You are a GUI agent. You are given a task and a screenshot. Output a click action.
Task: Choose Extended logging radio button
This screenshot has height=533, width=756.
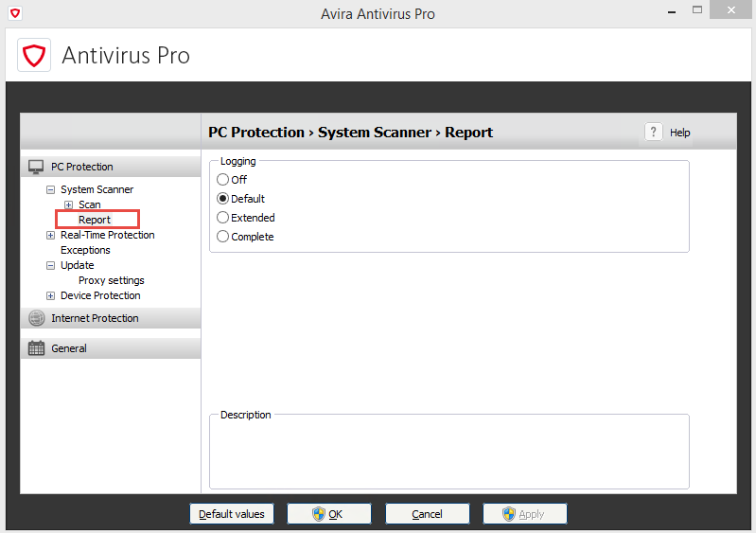(222, 218)
